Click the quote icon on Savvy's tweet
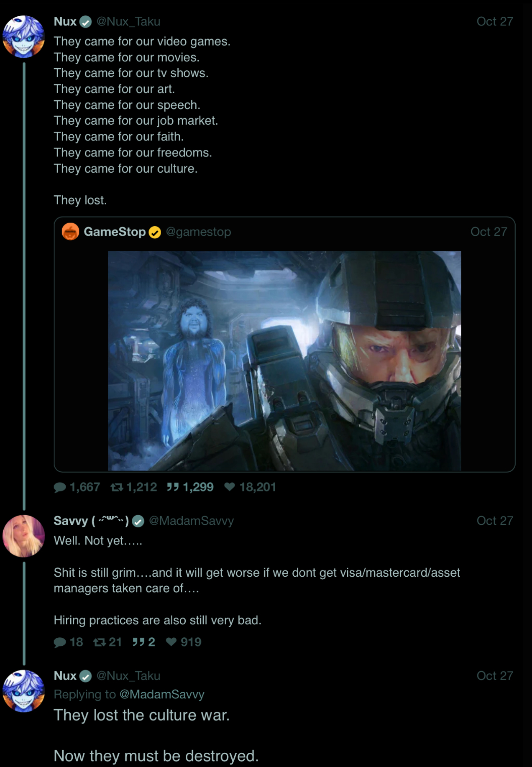This screenshot has width=532, height=767. pos(138,642)
